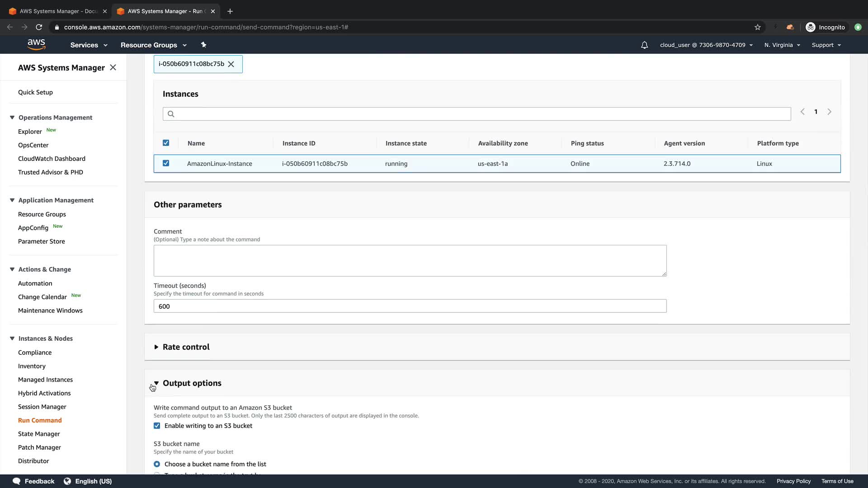Click the search icon in Instances filter
Viewport: 868px width, 488px height.
point(171,114)
